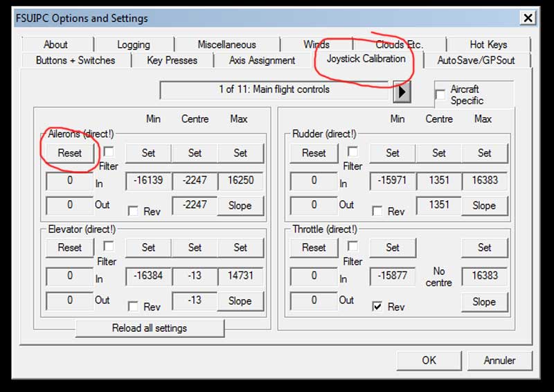This screenshot has width=554, height=392.
Task: Open the Miscellaneous tab
Action: [227, 44]
